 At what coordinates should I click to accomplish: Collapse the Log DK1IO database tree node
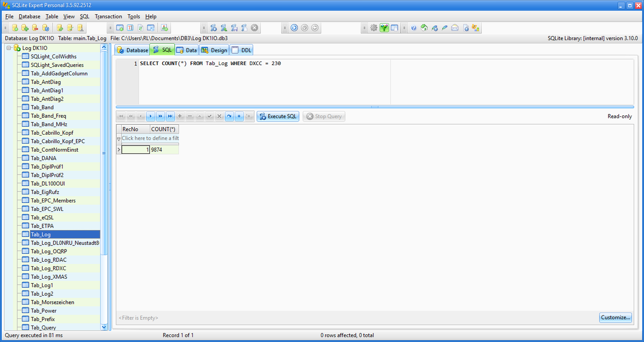pos(9,48)
